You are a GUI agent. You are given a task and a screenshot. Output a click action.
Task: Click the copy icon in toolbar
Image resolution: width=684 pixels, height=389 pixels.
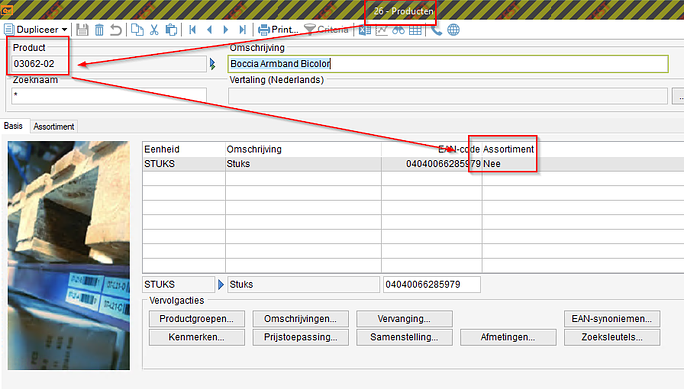point(137,30)
